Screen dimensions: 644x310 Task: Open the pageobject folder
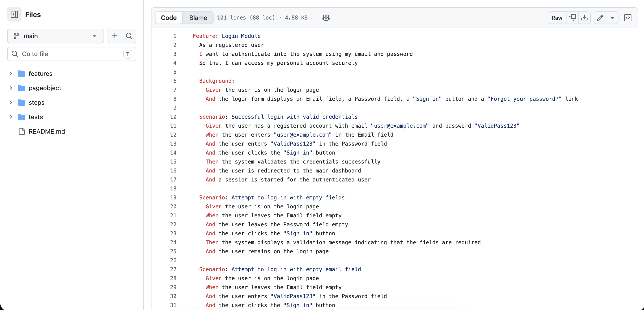pyautogui.click(x=45, y=88)
